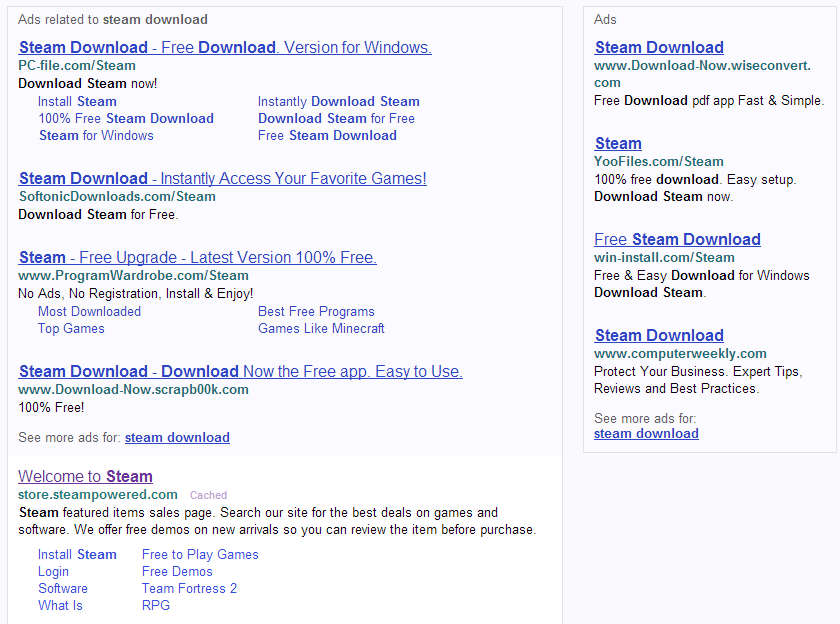
Task: Open the 'Most Downloaded' sitelink
Action: (89, 311)
